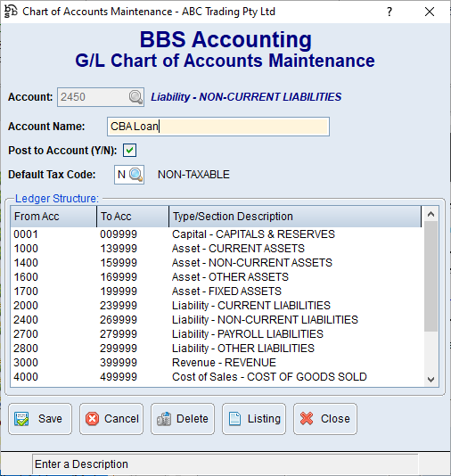The width and height of the screenshot is (451, 476).
Task: Click the From Acc column header
Action: [53, 217]
